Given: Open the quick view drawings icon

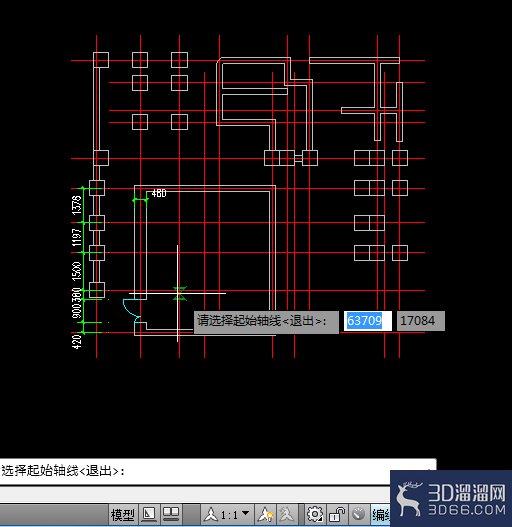Looking at the screenshot, I should pyautogui.click(x=171, y=514).
